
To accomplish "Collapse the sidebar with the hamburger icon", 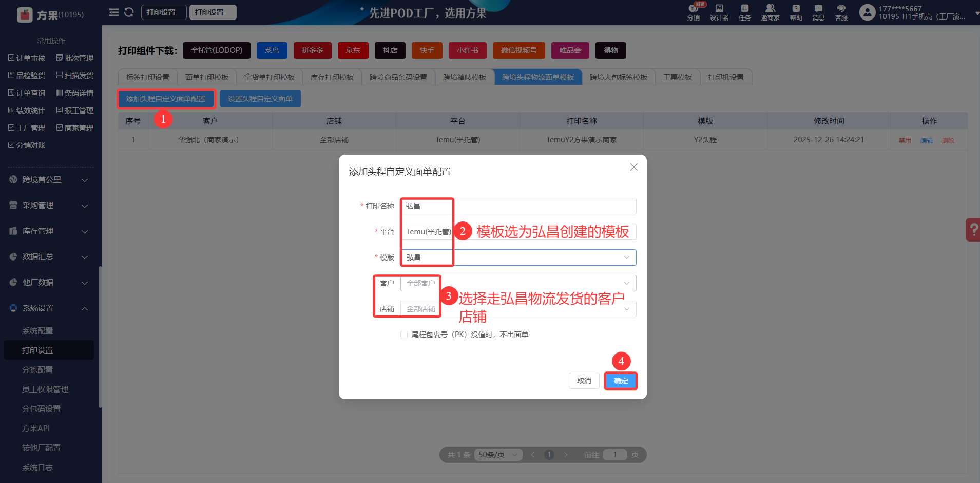I will [114, 12].
